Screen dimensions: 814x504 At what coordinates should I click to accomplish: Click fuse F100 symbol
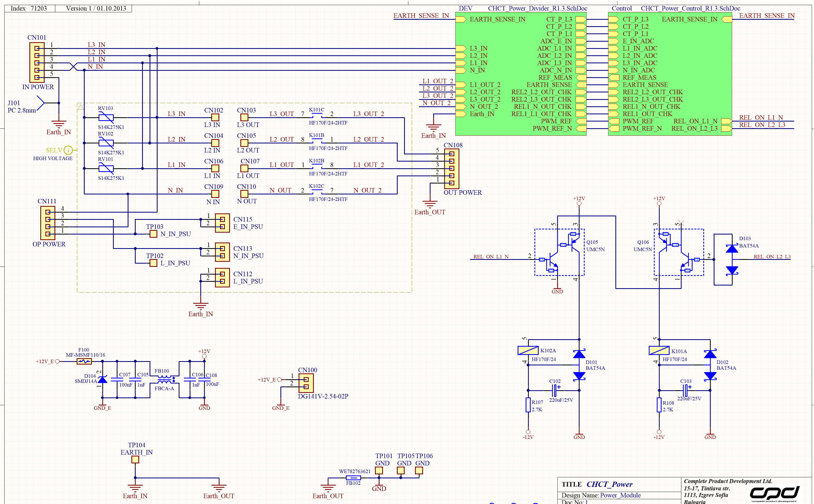84,361
